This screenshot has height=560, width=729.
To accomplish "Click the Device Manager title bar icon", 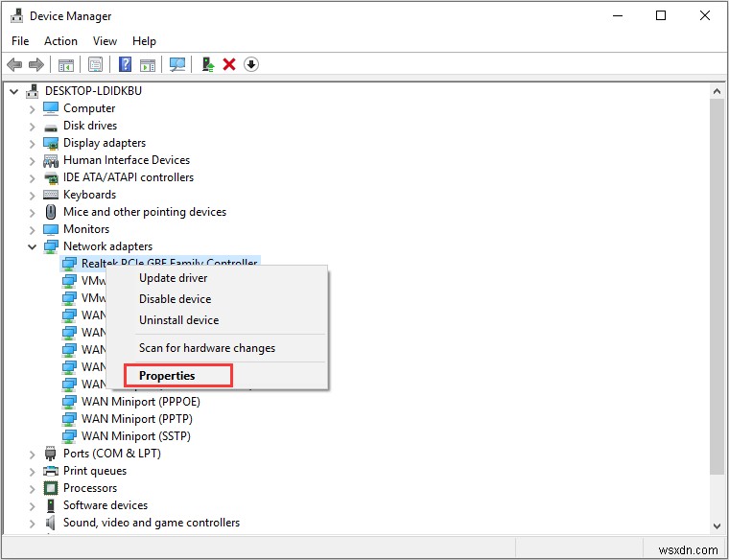I will pos(16,15).
